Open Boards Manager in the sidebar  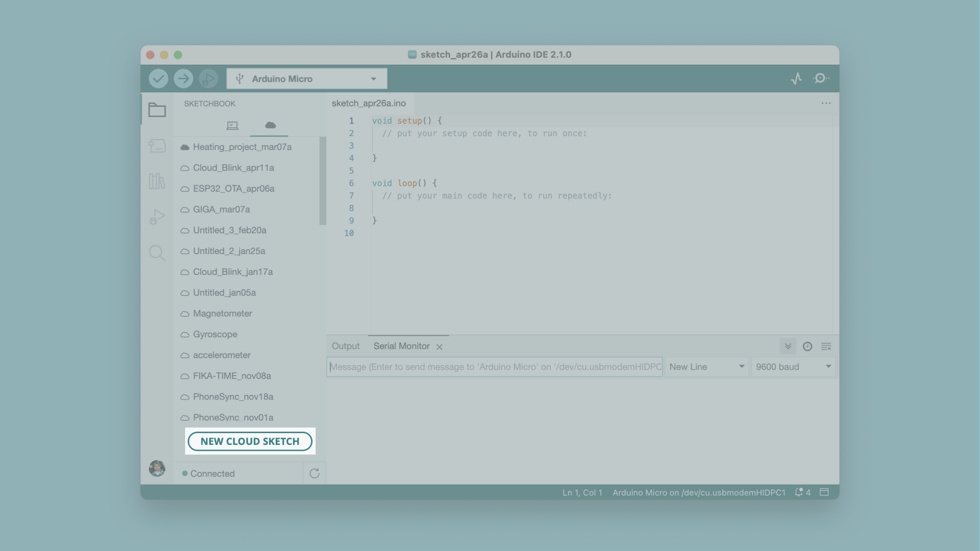pos(157,146)
